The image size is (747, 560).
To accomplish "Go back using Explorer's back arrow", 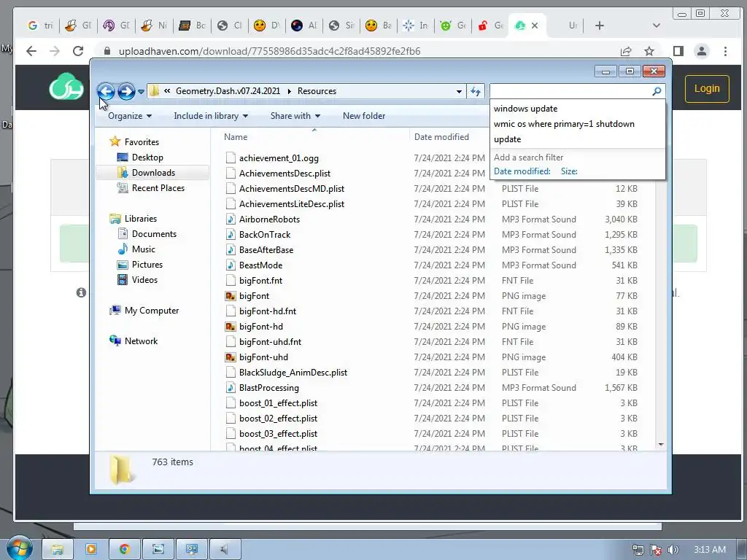I will click(106, 91).
